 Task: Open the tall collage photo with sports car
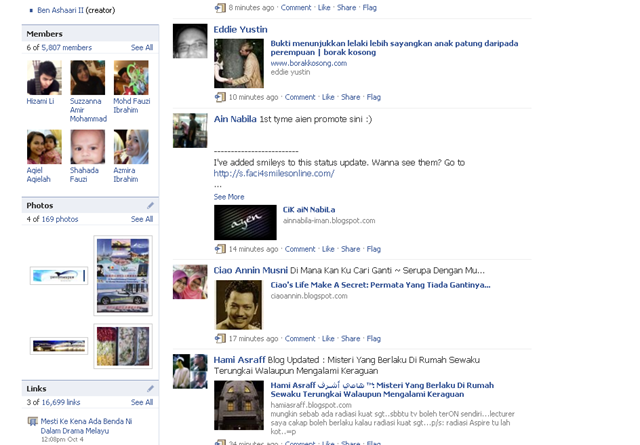(123, 276)
